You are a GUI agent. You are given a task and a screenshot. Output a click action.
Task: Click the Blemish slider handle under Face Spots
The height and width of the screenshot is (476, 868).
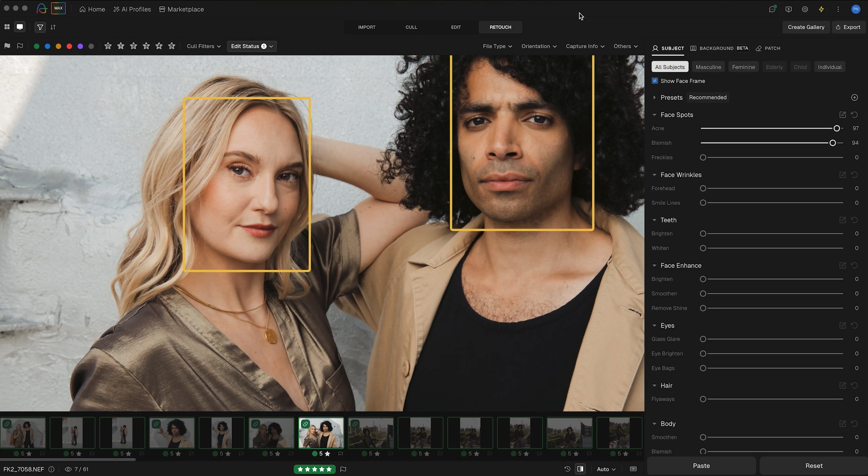833,143
